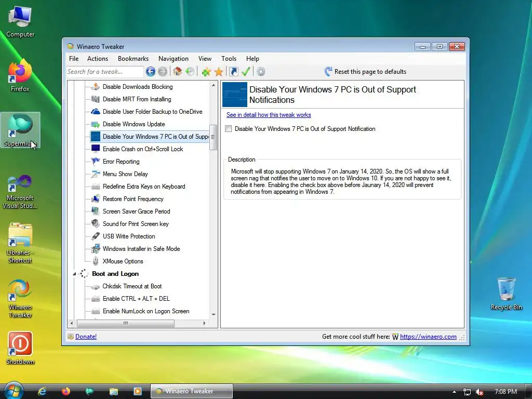The width and height of the screenshot is (532, 399).
Task: Select Enable NumLock on Logon Screen
Action: coord(146,311)
